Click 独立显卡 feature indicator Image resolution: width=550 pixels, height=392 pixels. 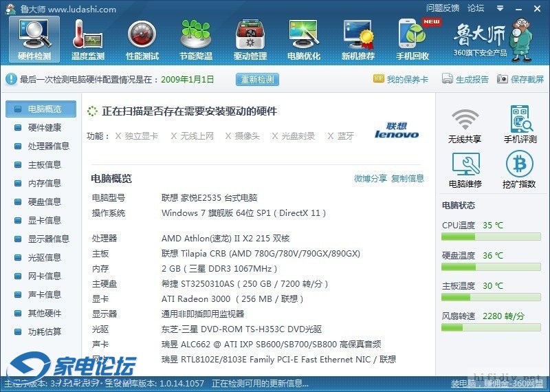coord(137,136)
